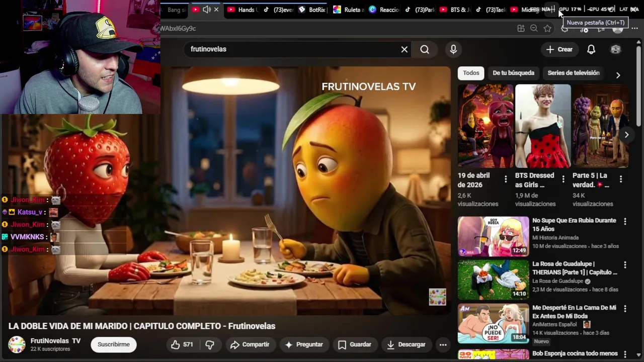
Task: Open options for BTS Dressed as Girls short
Action: click(563, 179)
